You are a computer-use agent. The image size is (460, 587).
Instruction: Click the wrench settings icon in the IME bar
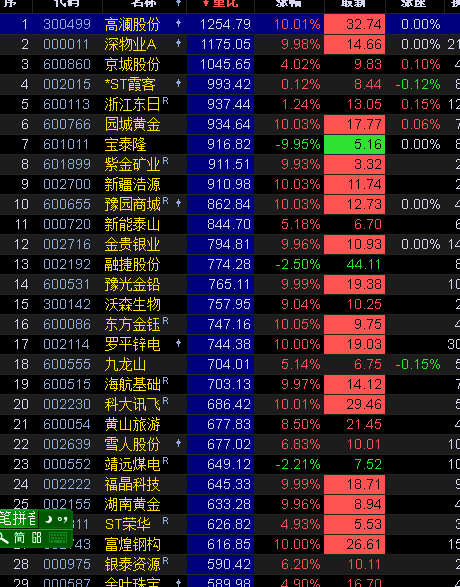4,538
